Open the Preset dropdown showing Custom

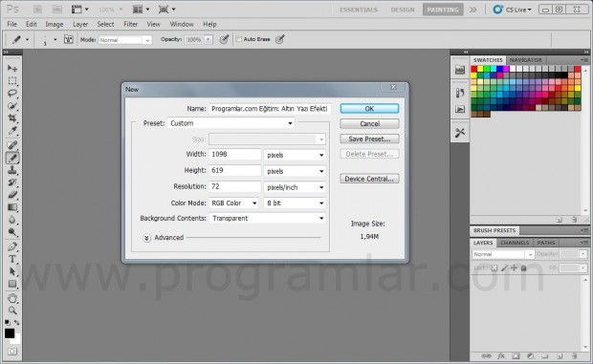[x=231, y=123]
